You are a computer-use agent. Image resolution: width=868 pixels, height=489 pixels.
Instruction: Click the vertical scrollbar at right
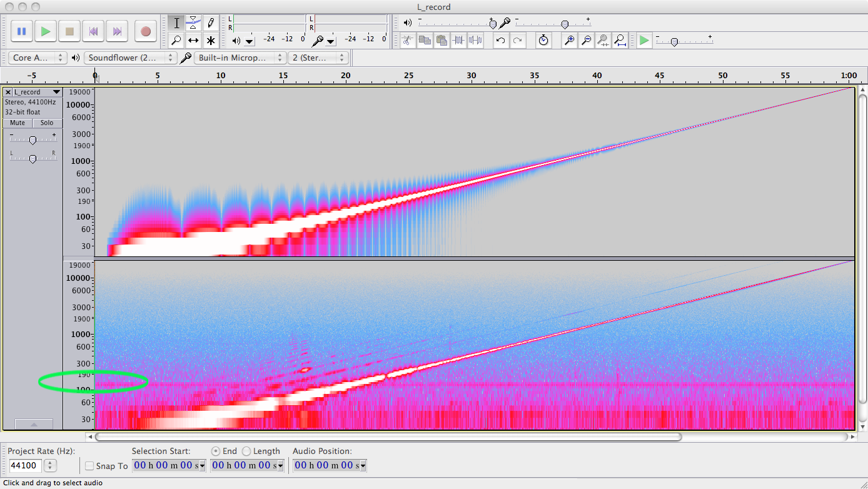(862, 248)
